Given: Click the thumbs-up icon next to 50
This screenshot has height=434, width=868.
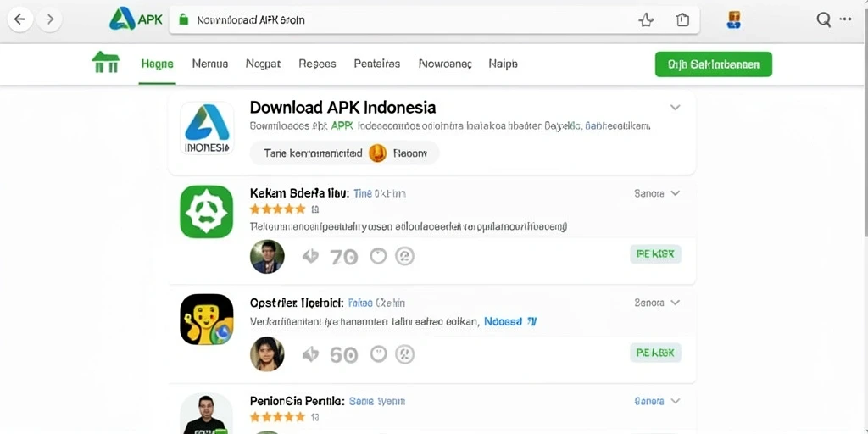Looking at the screenshot, I should 310,353.
